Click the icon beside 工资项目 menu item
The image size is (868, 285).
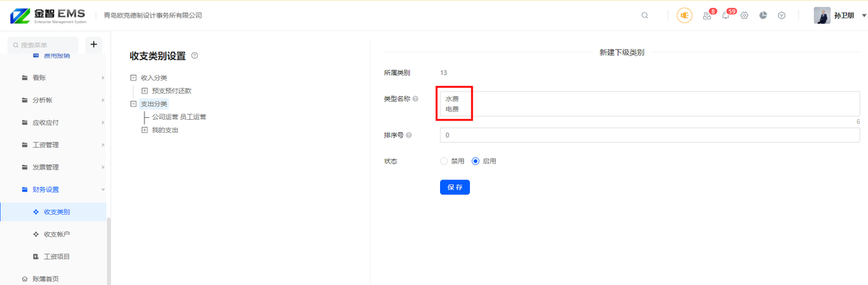[36, 257]
